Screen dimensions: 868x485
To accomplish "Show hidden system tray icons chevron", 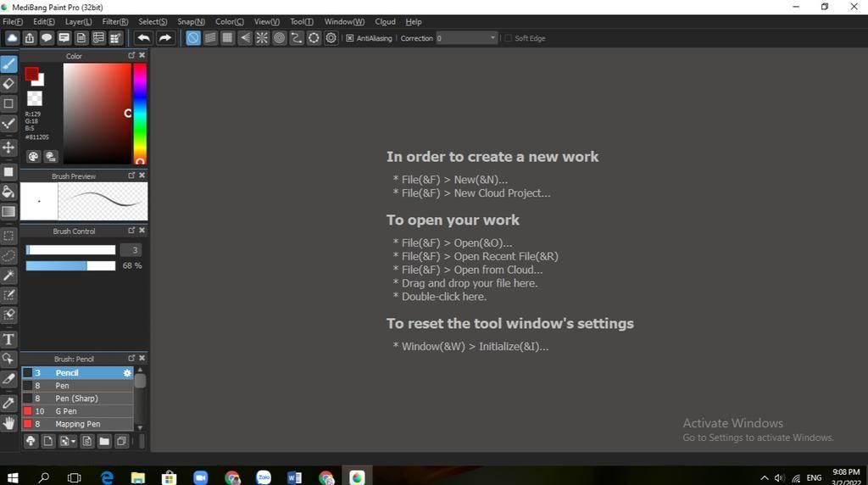I will point(765,478).
